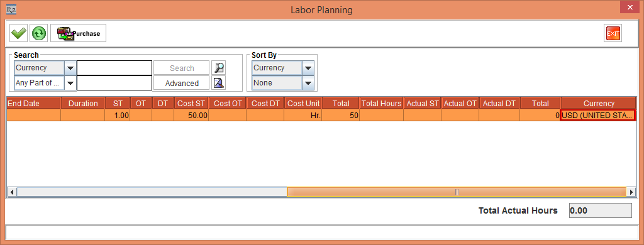Viewport: 644px width, 245px height.
Task: Click the Cost ST column header
Action: click(x=191, y=104)
